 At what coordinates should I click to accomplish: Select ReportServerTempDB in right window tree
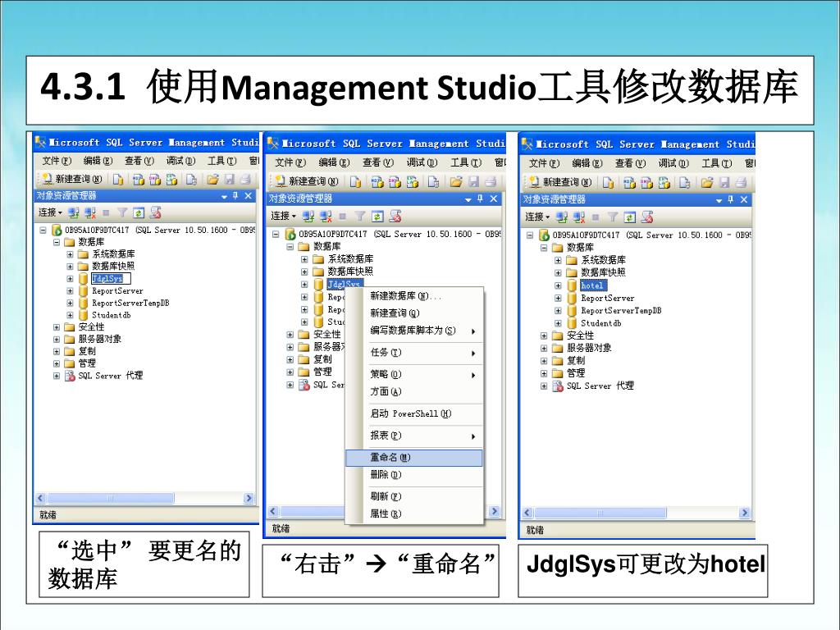tap(622, 311)
